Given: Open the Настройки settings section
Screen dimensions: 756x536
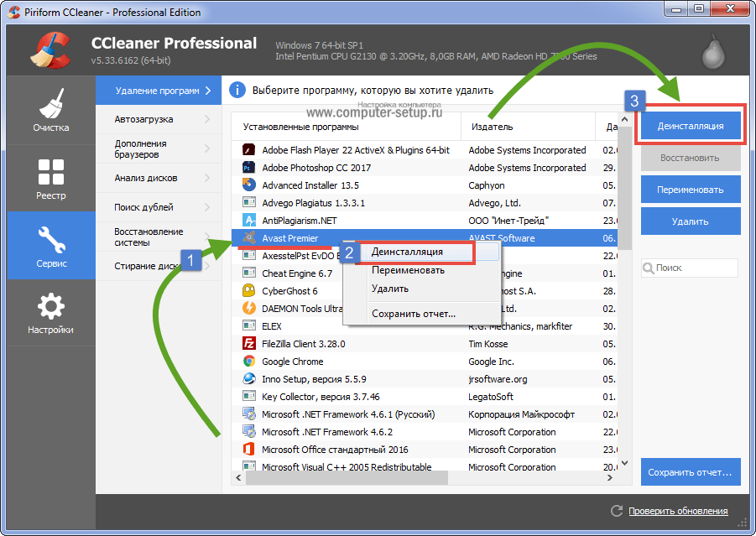Looking at the screenshot, I should (x=51, y=314).
